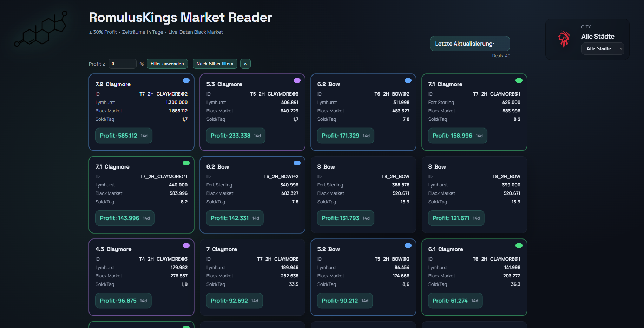Toggle the green dot on bottom-left partially visible card
This screenshot has width=644, height=328.
pos(186,326)
